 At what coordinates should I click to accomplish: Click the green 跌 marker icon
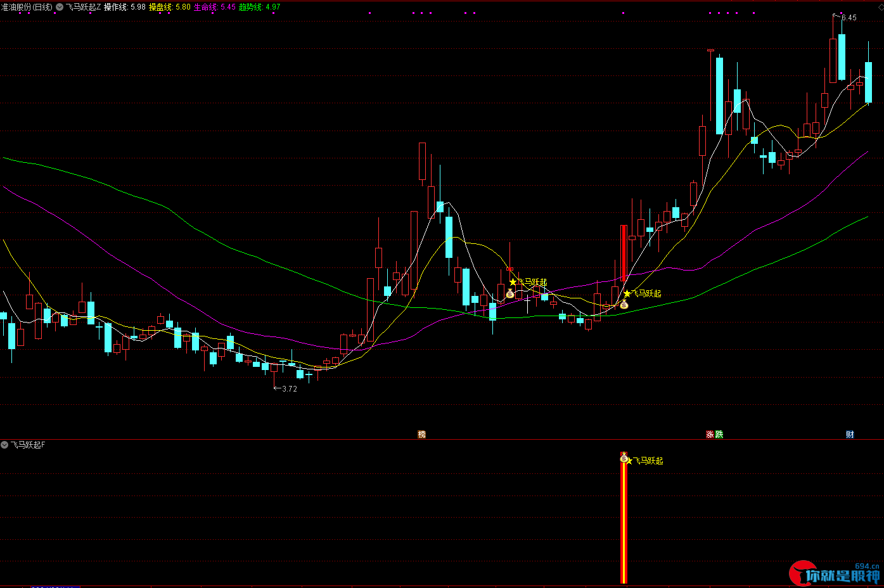(x=719, y=434)
